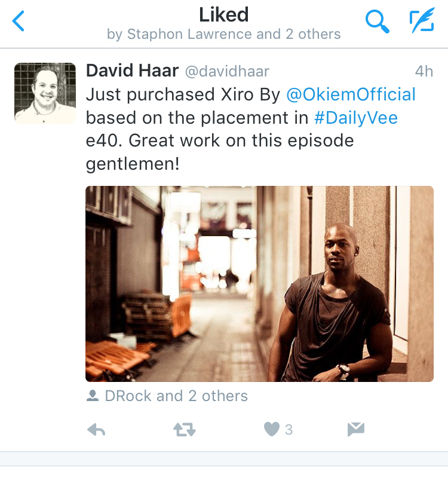Tap the Liked header title

click(x=223, y=14)
